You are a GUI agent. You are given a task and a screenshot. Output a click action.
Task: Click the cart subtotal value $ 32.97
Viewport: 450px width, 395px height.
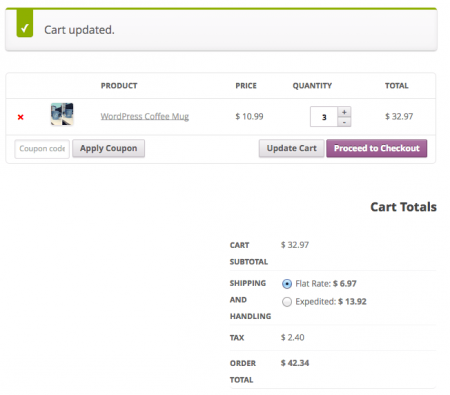pyautogui.click(x=295, y=245)
